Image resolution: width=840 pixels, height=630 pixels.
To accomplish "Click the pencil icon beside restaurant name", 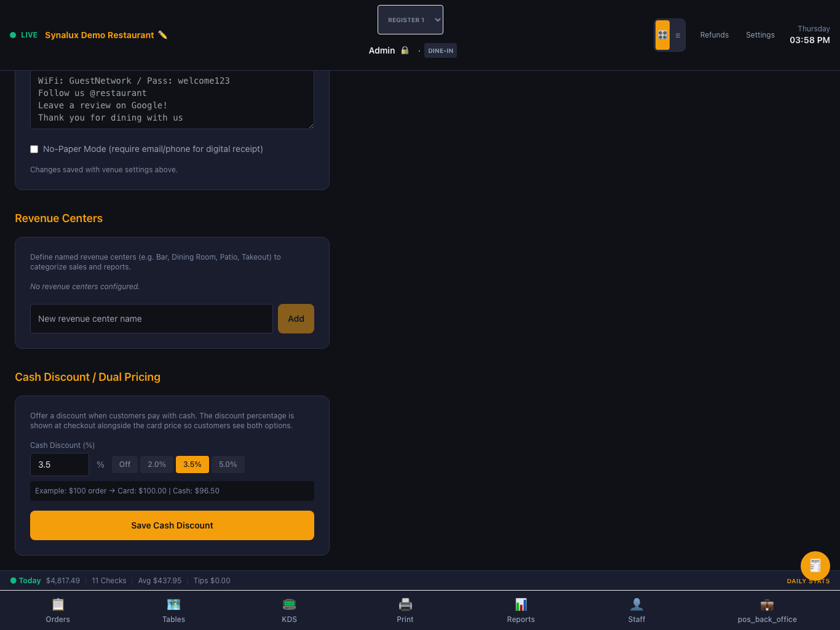I will pyautogui.click(x=162, y=35).
